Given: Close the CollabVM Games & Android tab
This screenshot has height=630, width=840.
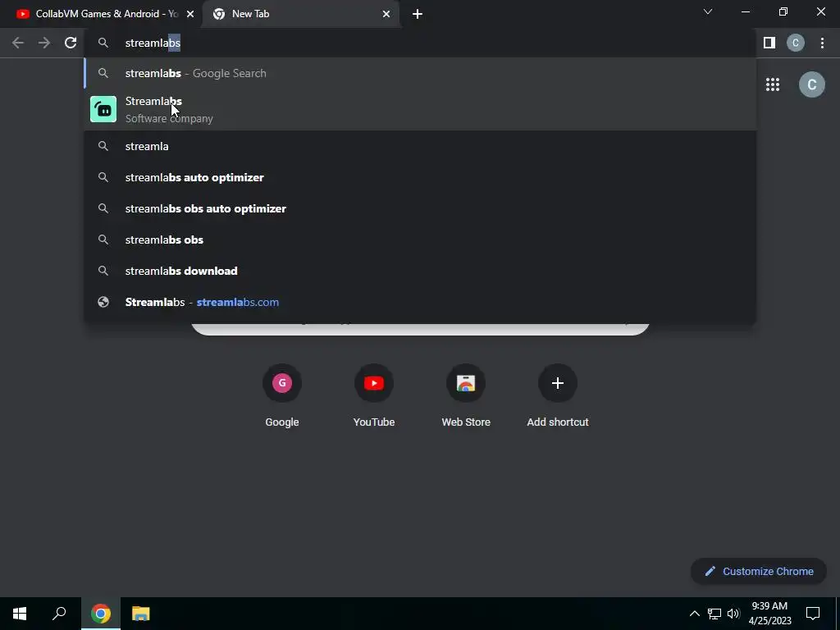Looking at the screenshot, I should (190, 14).
